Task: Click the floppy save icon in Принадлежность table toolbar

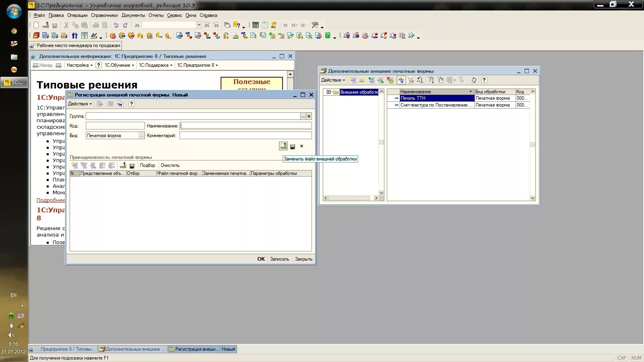Action: pos(132,165)
